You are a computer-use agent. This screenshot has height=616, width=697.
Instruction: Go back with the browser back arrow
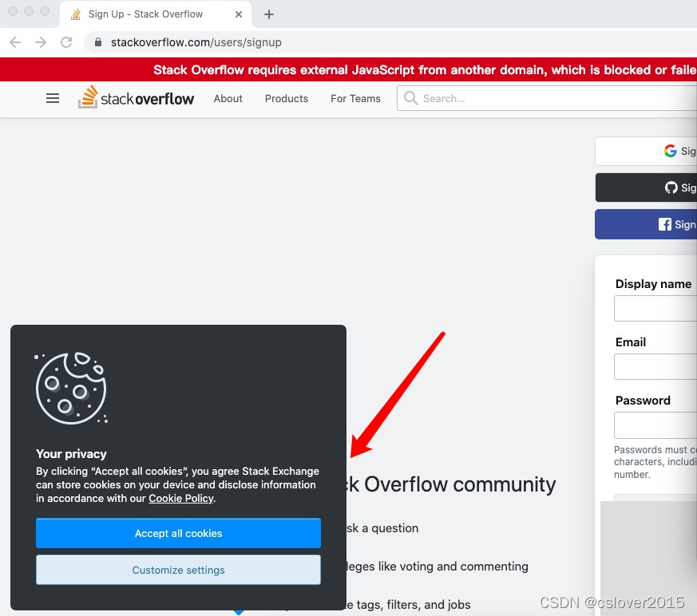click(x=15, y=42)
